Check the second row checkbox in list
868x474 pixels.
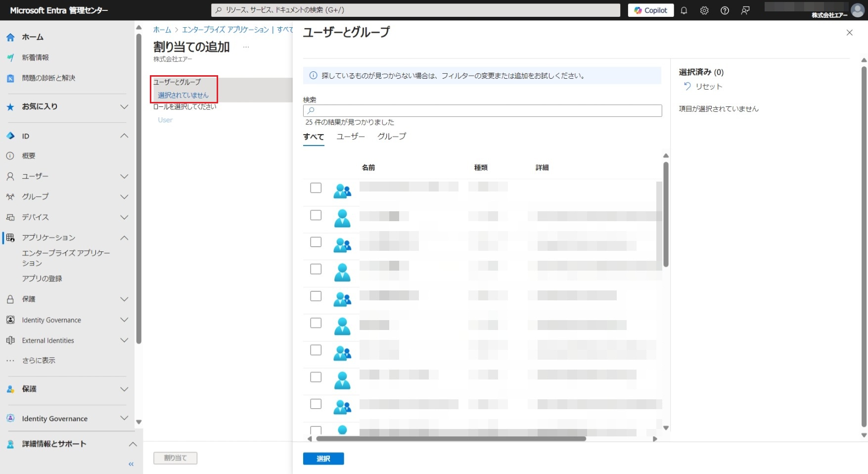[316, 215]
